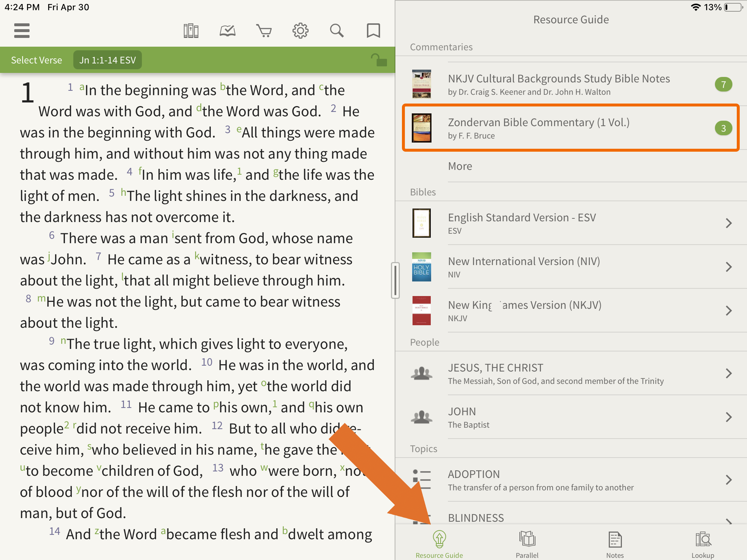Open NKJV Cultural Backgrounds Study Bible Notes
The height and width of the screenshot is (560, 747).
571,84
